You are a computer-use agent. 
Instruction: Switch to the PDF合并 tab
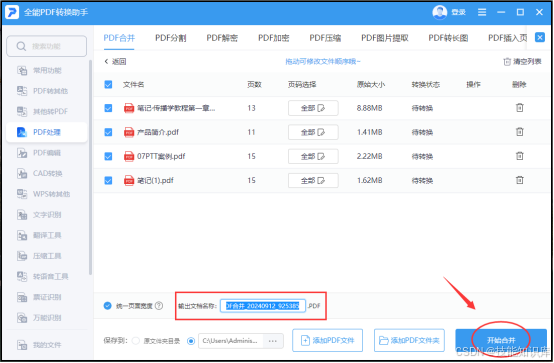tap(119, 38)
